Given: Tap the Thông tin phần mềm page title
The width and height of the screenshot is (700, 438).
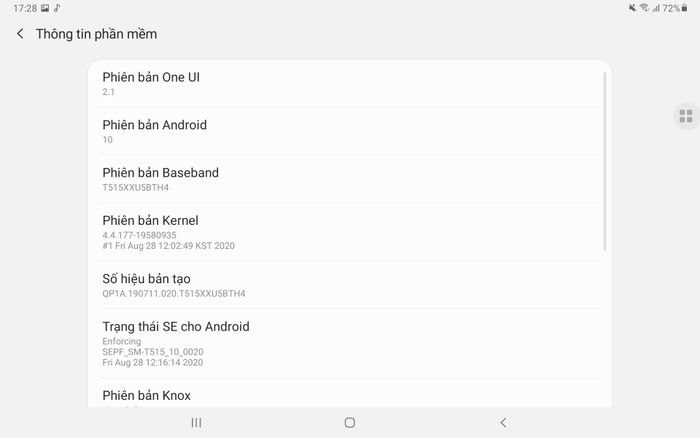Looking at the screenshot, I should 96,34.
